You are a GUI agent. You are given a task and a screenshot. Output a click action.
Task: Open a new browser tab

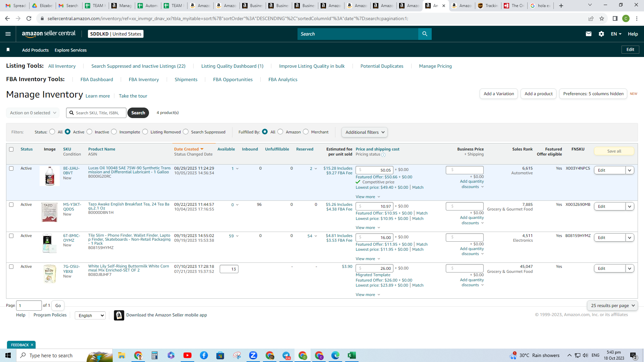pos(561,6)
